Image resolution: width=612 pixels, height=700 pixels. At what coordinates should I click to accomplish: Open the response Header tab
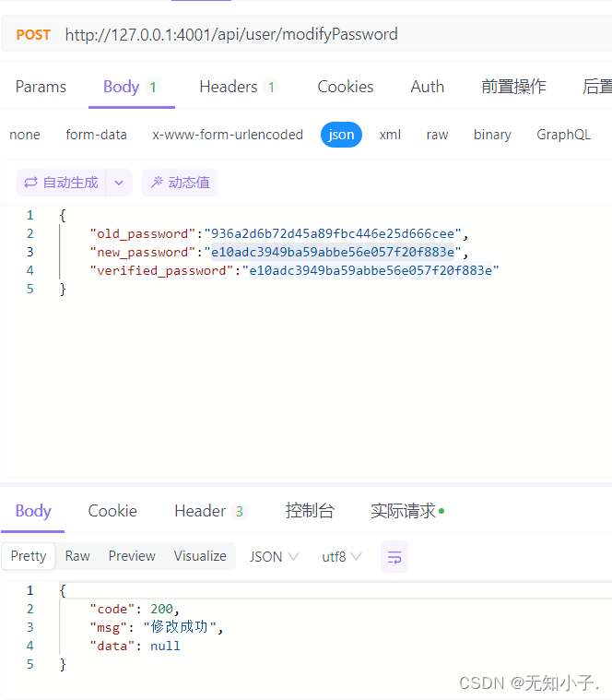211,511
